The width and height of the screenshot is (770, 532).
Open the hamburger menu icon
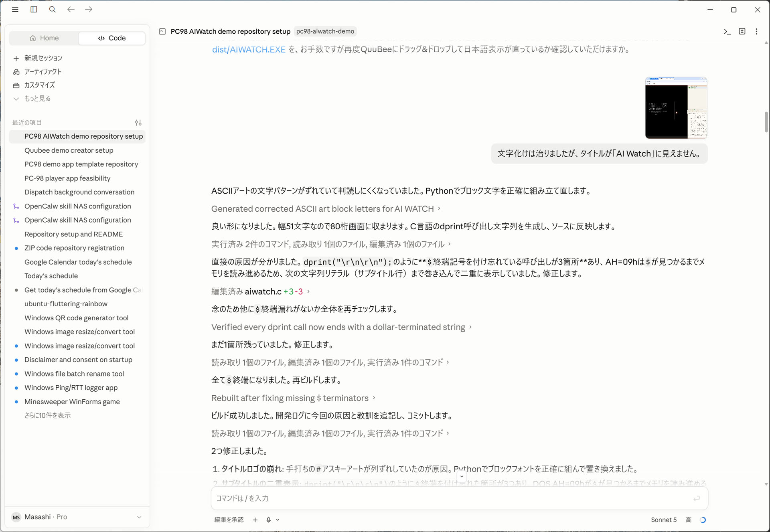pyautogui.click(x=15, y=9)
